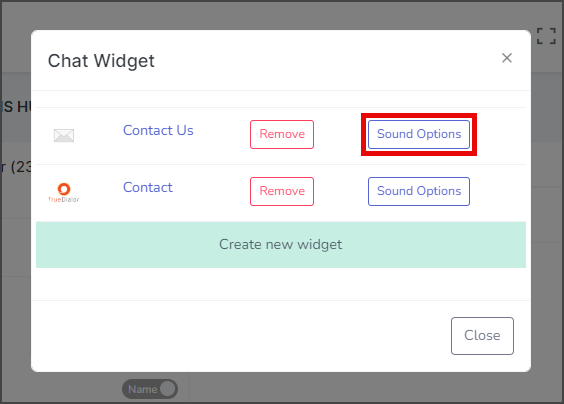Click the knob of the Name toggle
Screen dimensions: 564x404
point(168,389)
